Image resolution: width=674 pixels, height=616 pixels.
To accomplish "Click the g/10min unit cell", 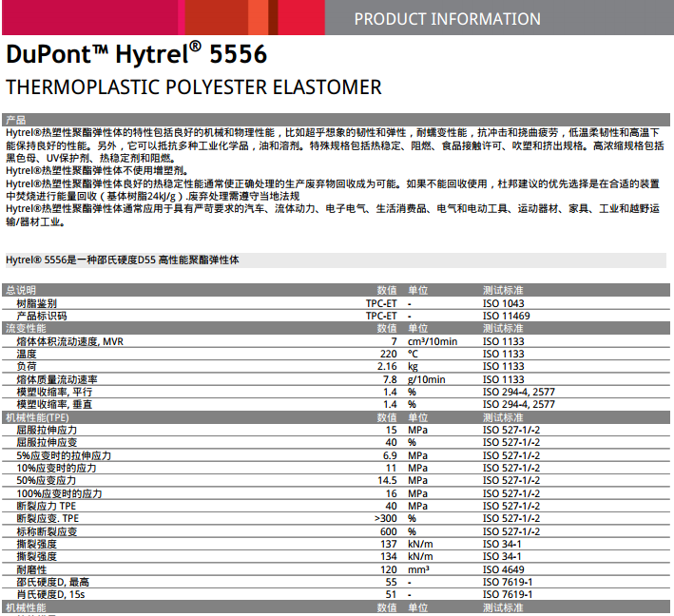I will (x=427, y=379).
